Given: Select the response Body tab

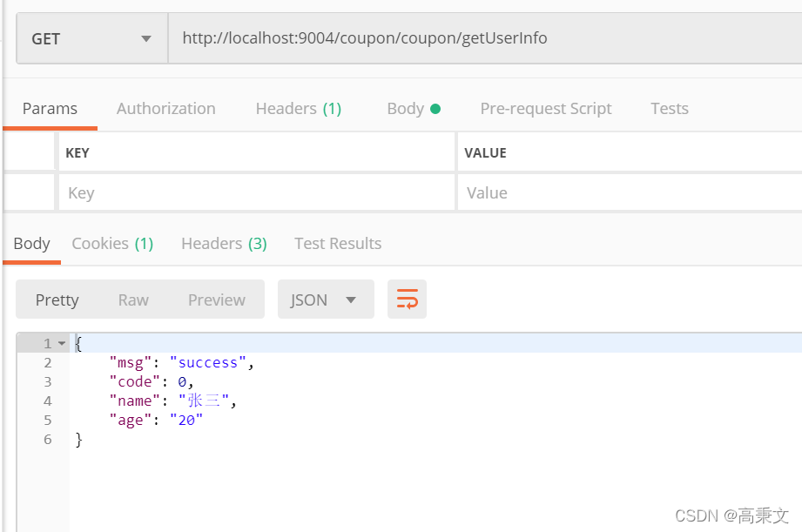Looking at the screenshot, I should click(x=31, y=244).
